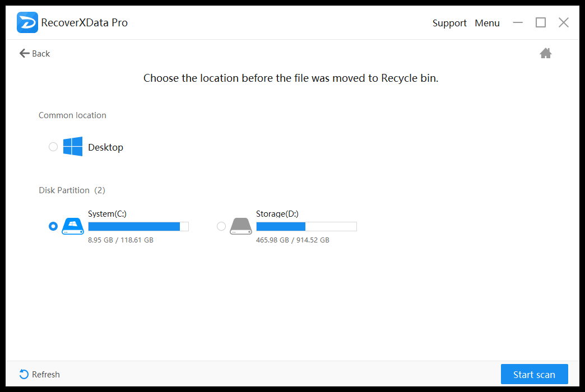
Task: Open the Support menu
Action: click(x=449, y=23)
